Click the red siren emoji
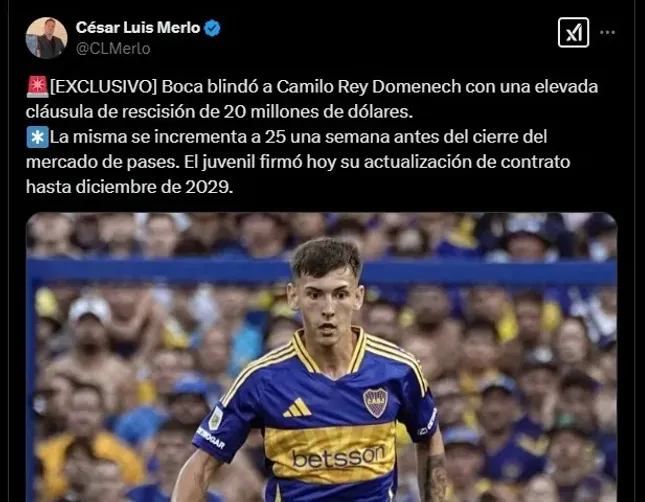 coord(37,87)
